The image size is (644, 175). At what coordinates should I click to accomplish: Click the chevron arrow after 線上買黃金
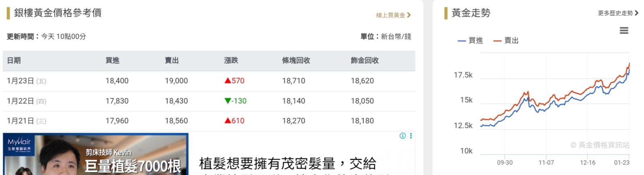click(x=409, y=15)
